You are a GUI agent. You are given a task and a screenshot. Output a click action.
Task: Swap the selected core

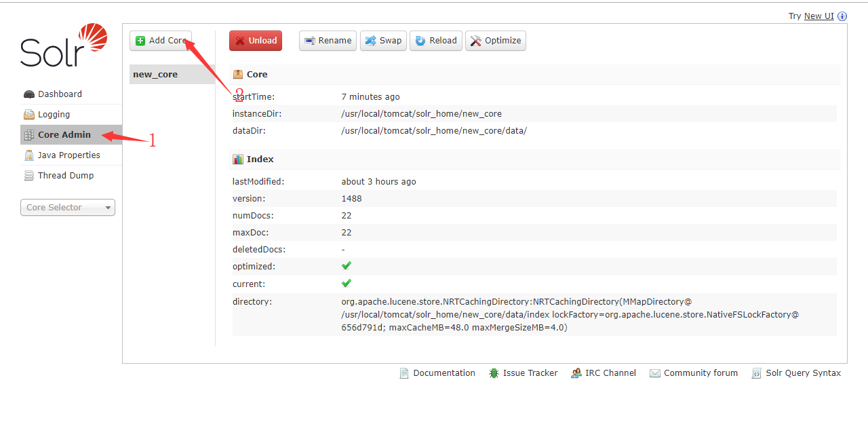383,41
